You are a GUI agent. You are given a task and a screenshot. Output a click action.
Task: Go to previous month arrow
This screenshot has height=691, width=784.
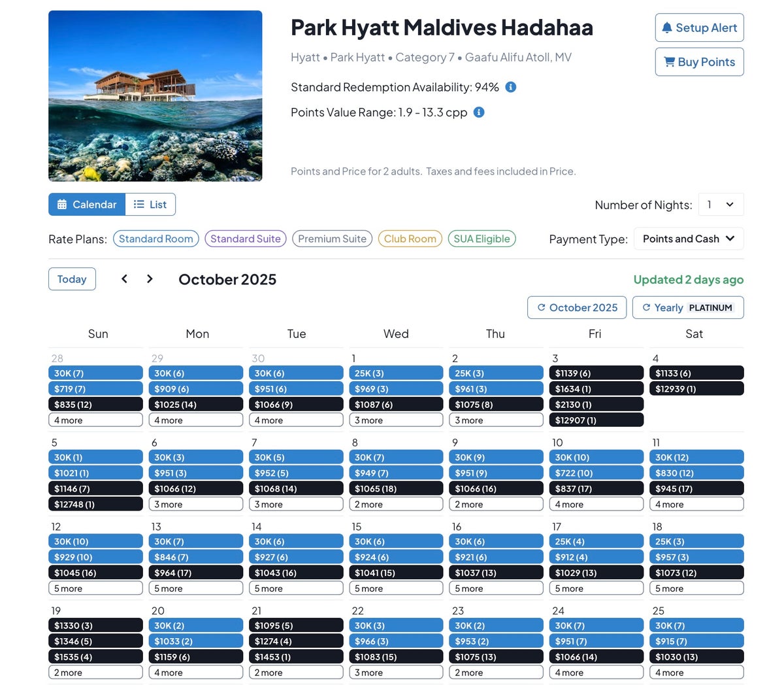[124, 279]
